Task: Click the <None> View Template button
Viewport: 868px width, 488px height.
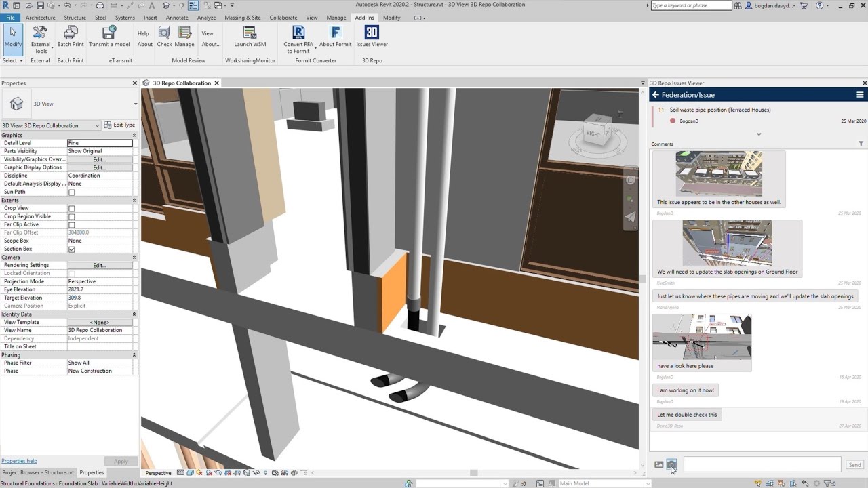Action: [x=100, y=322]
